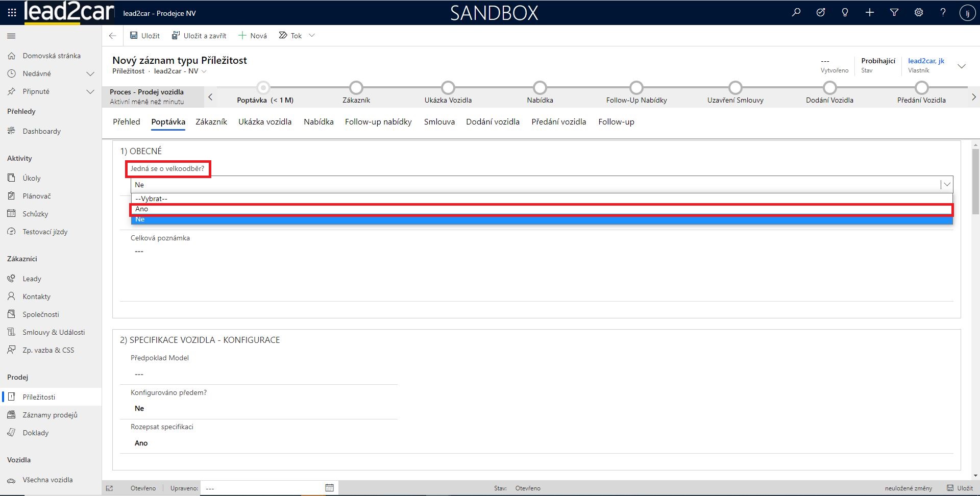The width and height of the screenshot is (980, 496).
Task: Switch to the Zákazník tab
Action: [x=211, y=122]
